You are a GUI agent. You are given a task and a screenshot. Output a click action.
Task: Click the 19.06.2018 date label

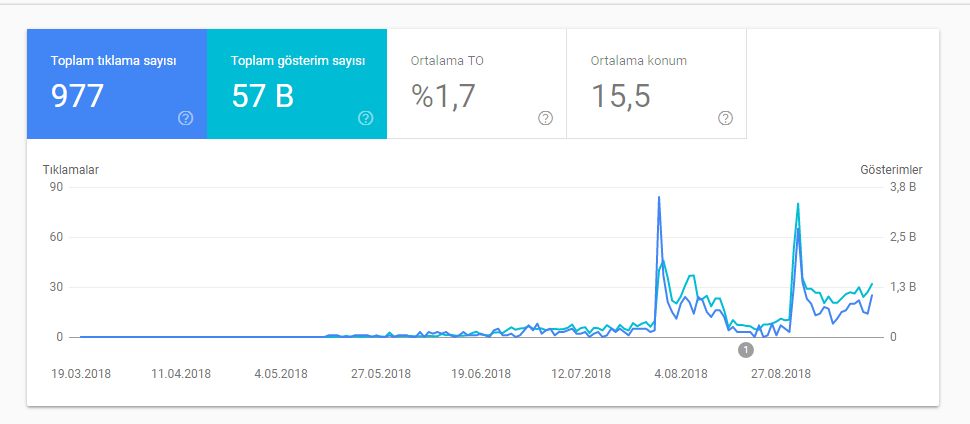[481, 374]
